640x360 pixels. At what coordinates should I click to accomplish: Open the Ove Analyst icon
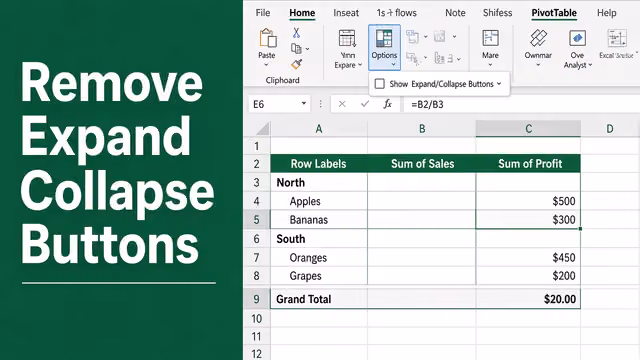577,39
